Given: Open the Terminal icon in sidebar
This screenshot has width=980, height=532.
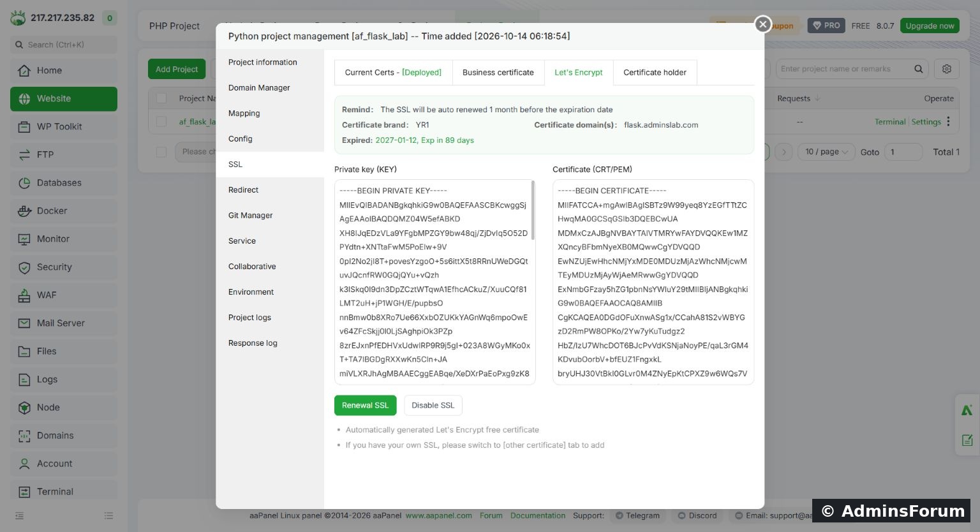Looking at the screenshot, I should [24, 492].
